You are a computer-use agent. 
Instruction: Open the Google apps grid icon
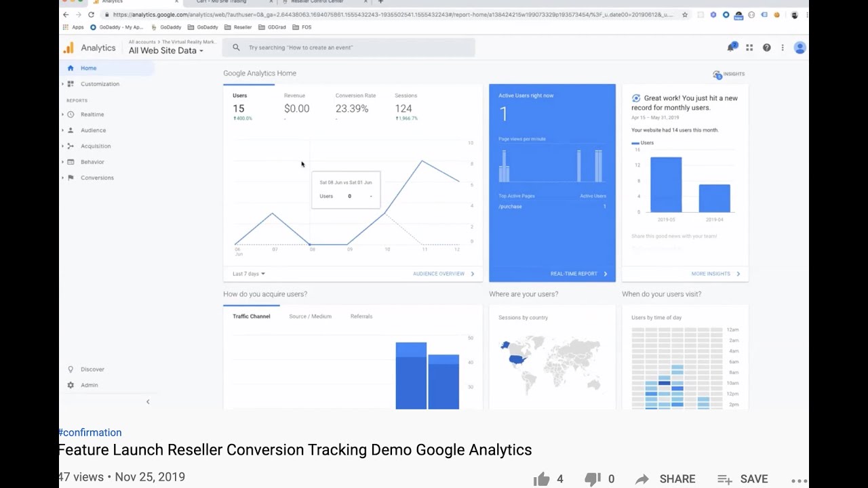(749, 47)
